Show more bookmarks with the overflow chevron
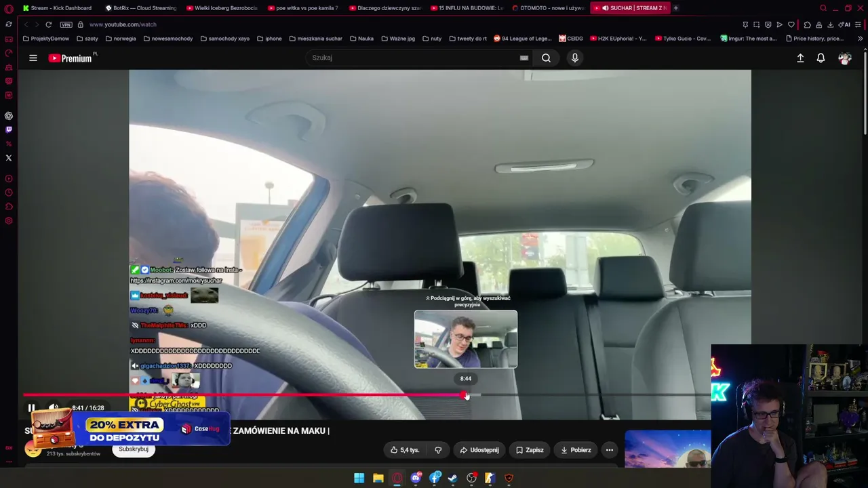 click(860, 39)
